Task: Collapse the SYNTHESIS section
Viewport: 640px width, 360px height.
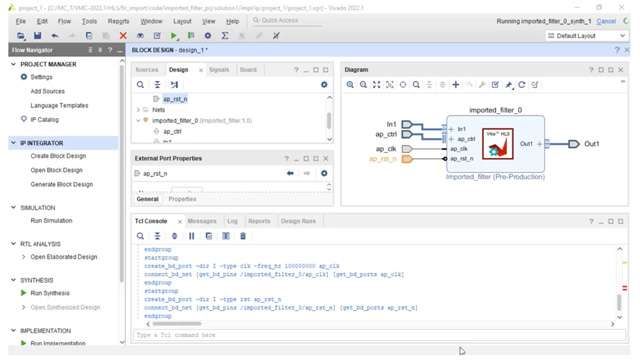Action: point(13,280)
